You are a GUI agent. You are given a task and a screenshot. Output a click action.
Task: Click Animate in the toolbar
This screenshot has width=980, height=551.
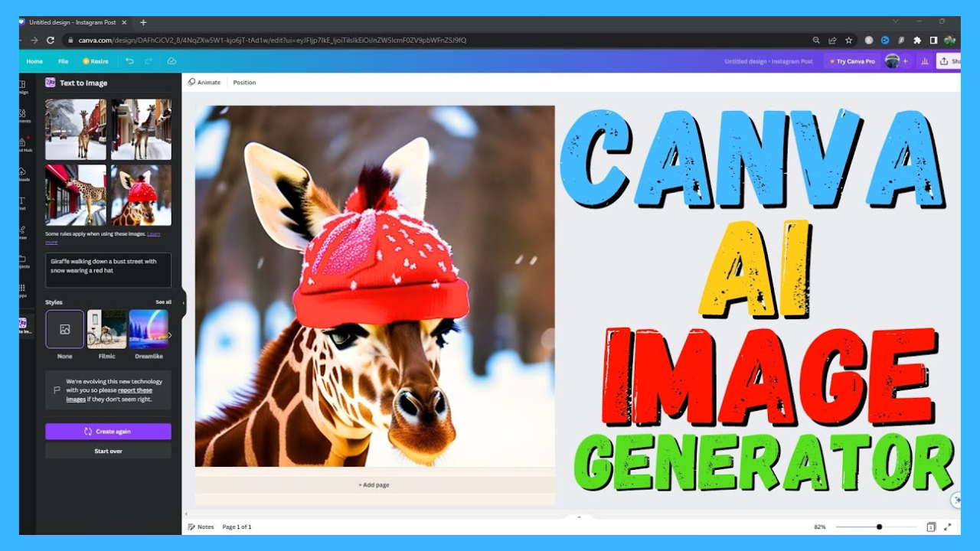(x=204, y=82)
